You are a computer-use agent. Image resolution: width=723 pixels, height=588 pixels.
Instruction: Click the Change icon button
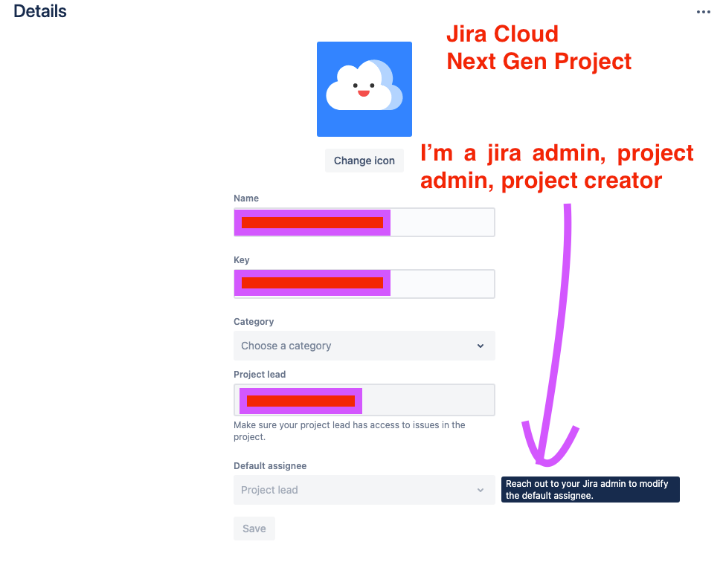point(364,161)
